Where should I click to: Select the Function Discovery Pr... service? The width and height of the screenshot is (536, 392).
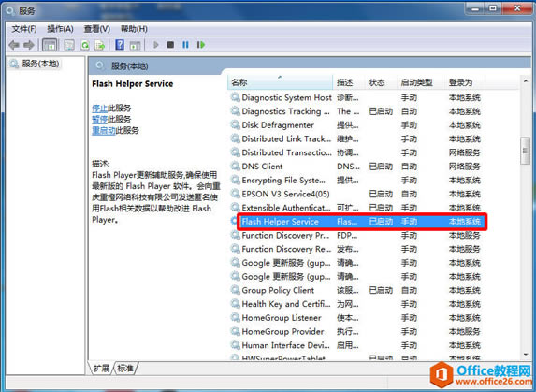coord(357,235)
